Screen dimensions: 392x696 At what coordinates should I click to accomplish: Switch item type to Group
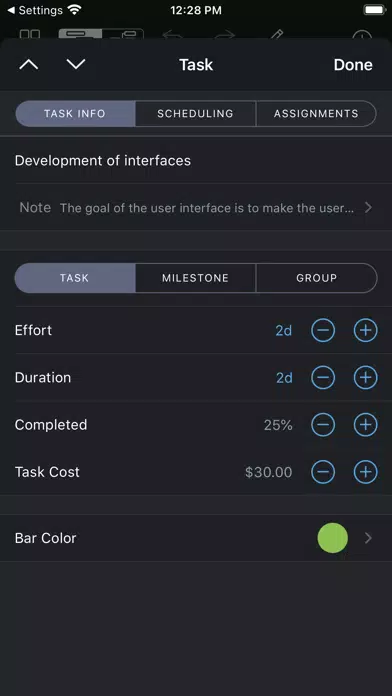click(317, 278)
